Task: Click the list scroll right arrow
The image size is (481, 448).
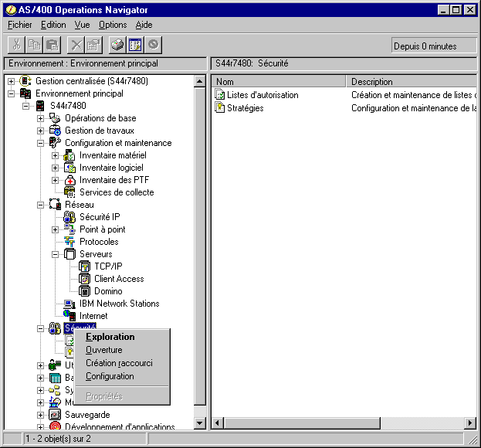Action: pos(470,423)
